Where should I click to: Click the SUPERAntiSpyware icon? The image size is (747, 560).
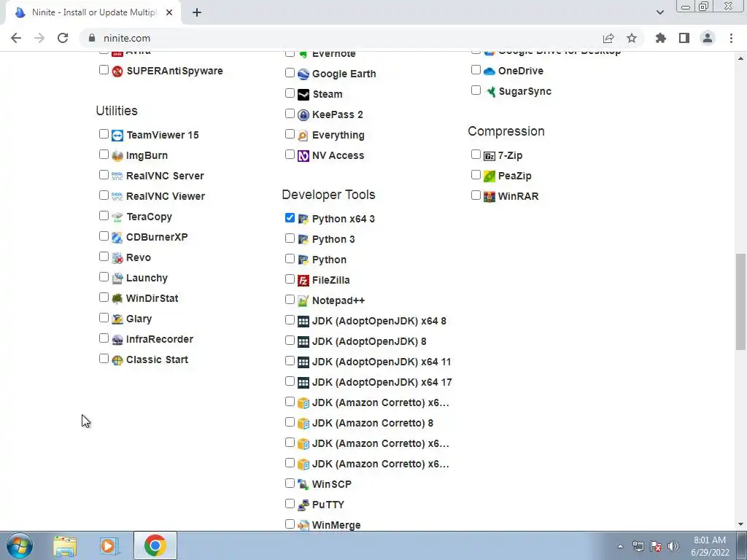(117, 71)
